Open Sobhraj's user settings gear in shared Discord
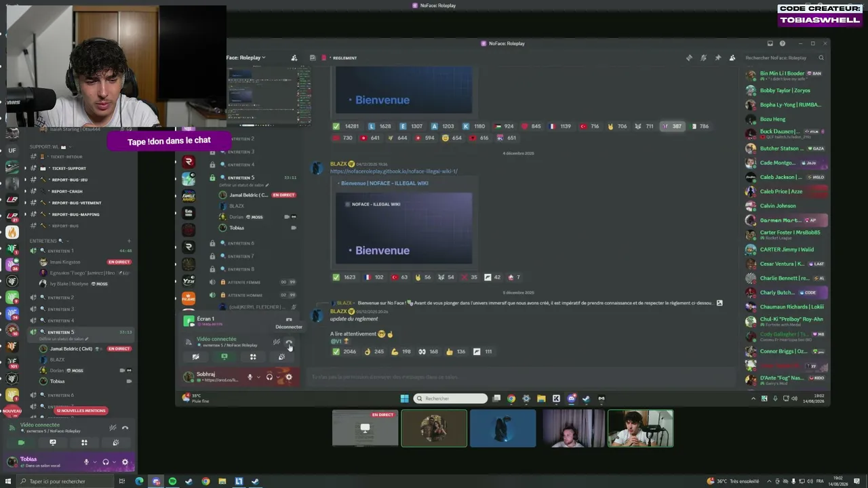The image size is (868, 488). 289,377
